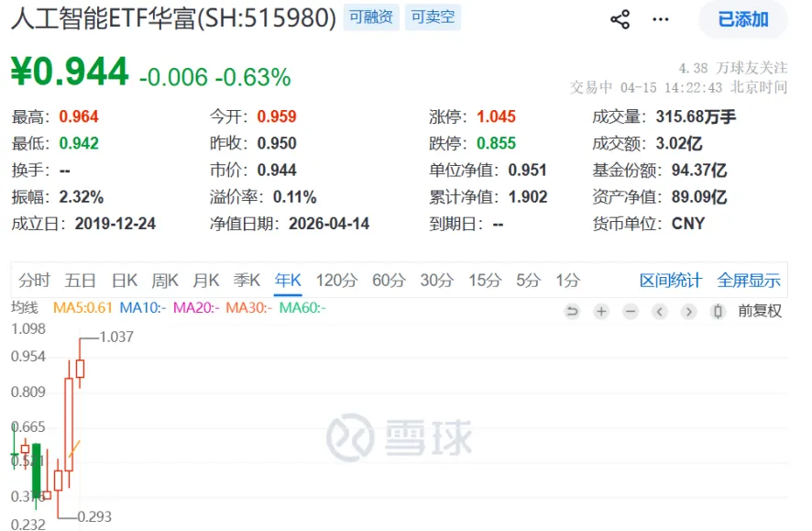Click the 成交量 value 315.68万手
This screenshot has width=812, height=531.
[x=696, y=116]
